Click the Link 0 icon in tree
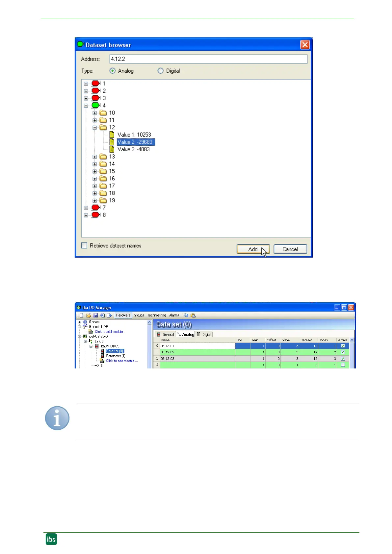Viewport: 392px width, 554px height. pyautogui.click(x=91, y=341)
